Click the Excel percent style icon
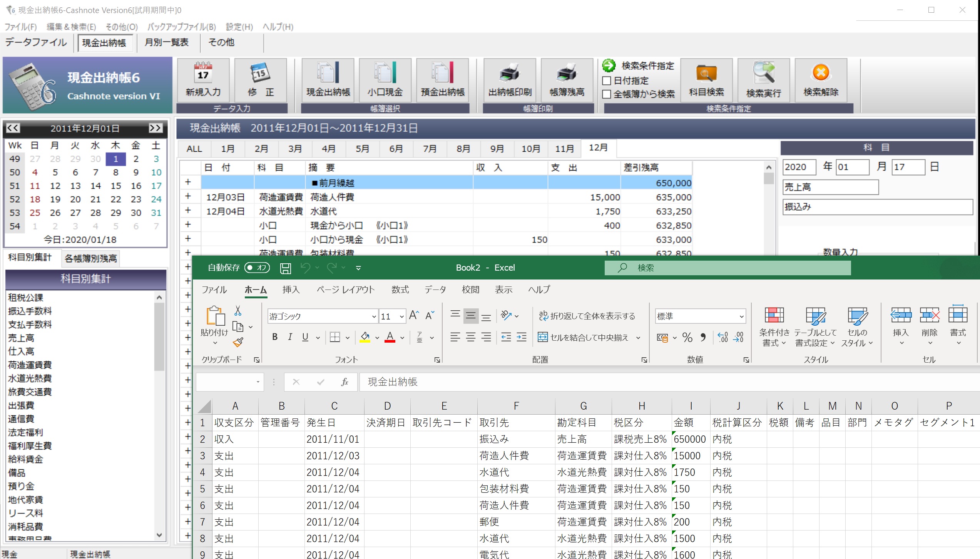Image resolution: width=980 pixels, height=559 pixels. pyautogui.click(x=687, y=338)
